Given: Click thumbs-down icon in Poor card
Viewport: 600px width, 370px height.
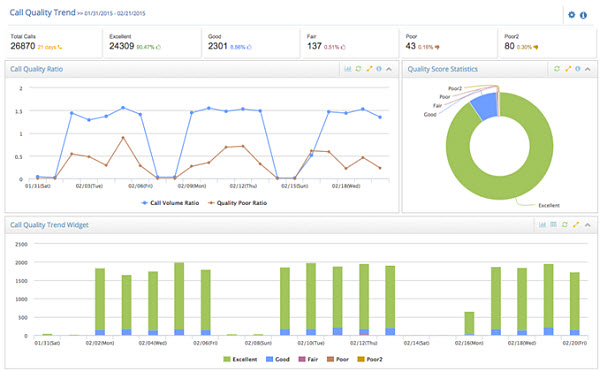Looking at the screenshot, I should point(437,47).
